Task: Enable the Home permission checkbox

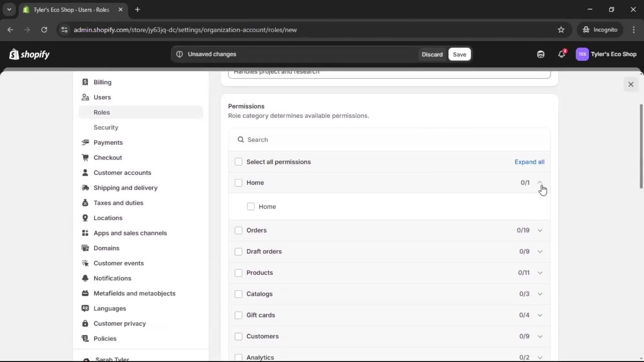Action: [x=251, y=206]
